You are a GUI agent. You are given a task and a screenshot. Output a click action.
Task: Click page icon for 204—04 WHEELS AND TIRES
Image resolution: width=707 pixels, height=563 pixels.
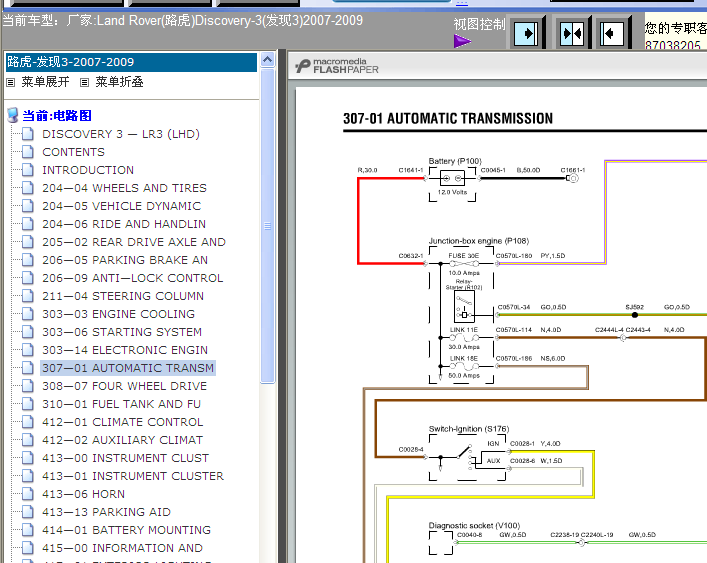click(x=28, y=188)
